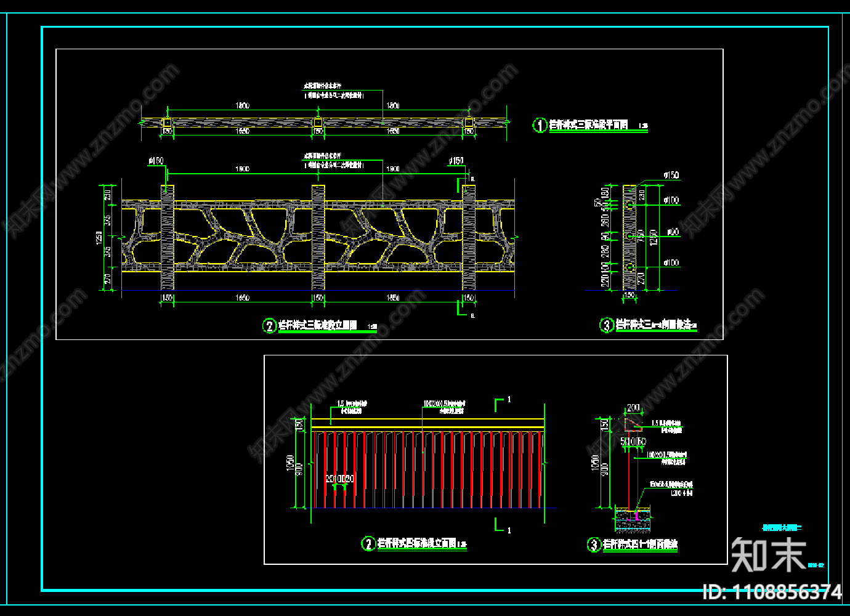Select the red vertical balusters in lower elevation
The width and height of the screenshot is (850, 616).
pos(427,469)
